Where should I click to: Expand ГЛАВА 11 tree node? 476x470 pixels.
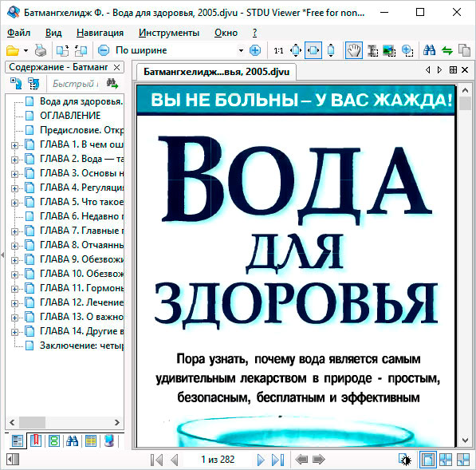[14, 289]
